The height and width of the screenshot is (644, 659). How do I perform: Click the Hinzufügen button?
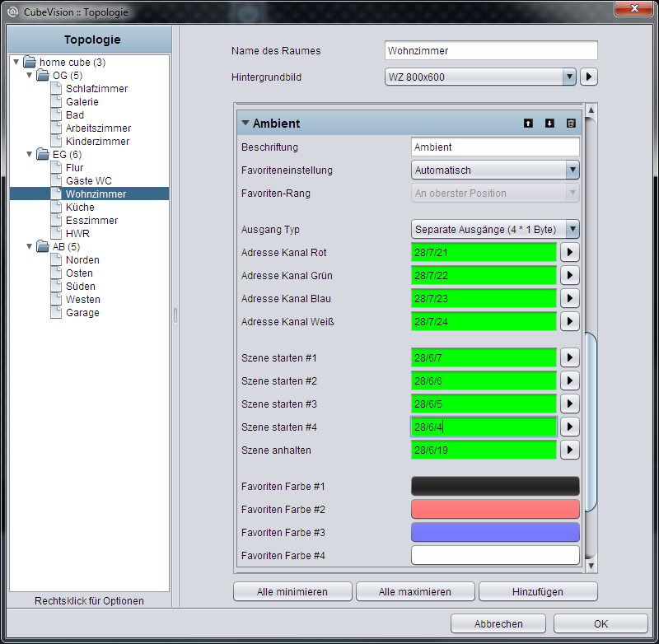pos(538,591)
